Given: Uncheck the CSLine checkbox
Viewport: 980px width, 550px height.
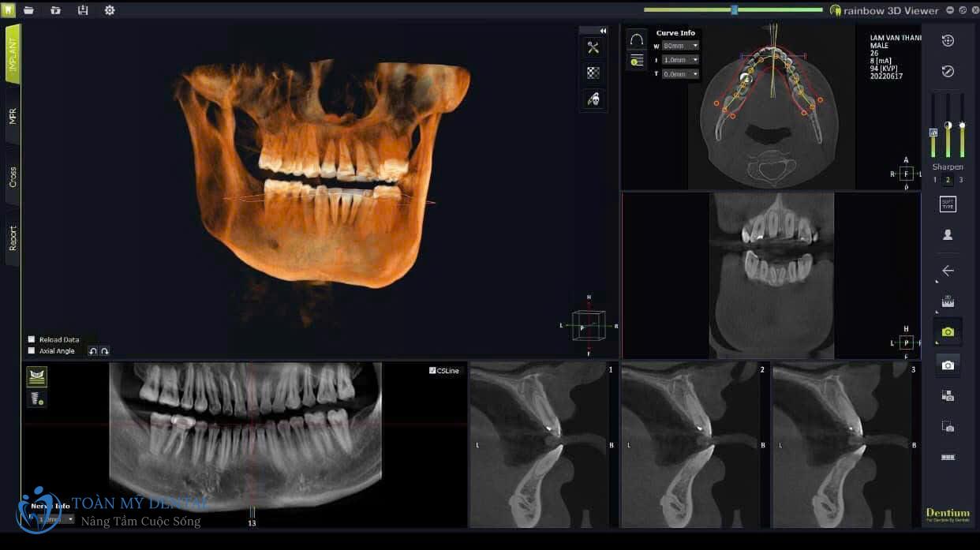Looking at the screenshot, I should point(432,370).
